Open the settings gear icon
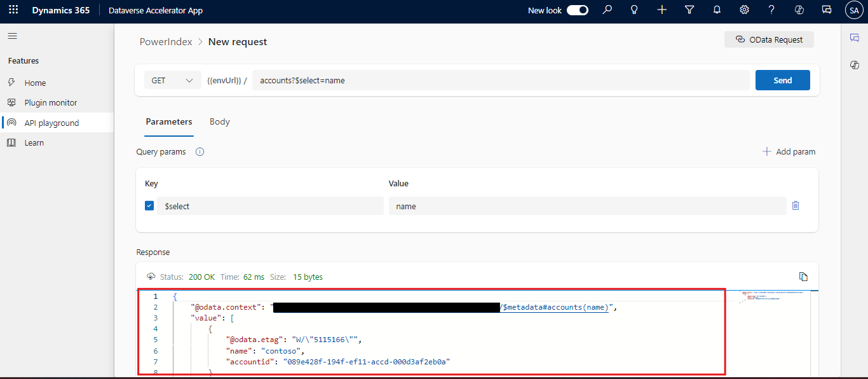Viewport: 868px width, 379px height. coord(744,10)
